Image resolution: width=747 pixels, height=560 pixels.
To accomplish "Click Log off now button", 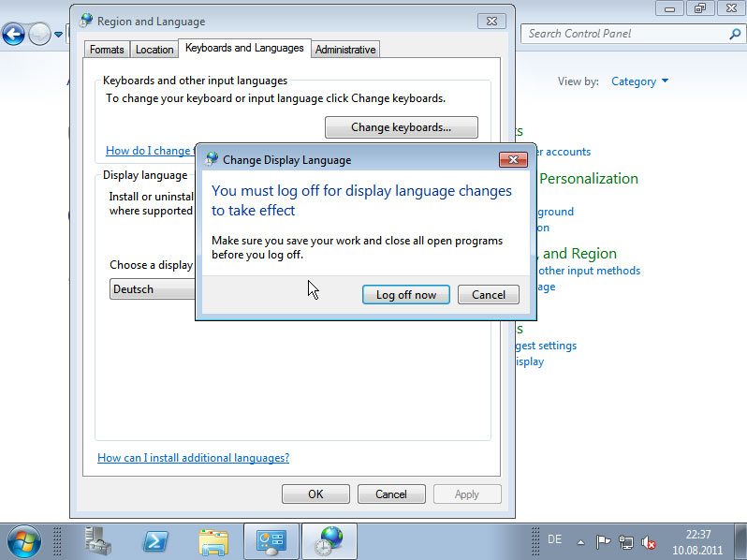I will pos(406,294).
